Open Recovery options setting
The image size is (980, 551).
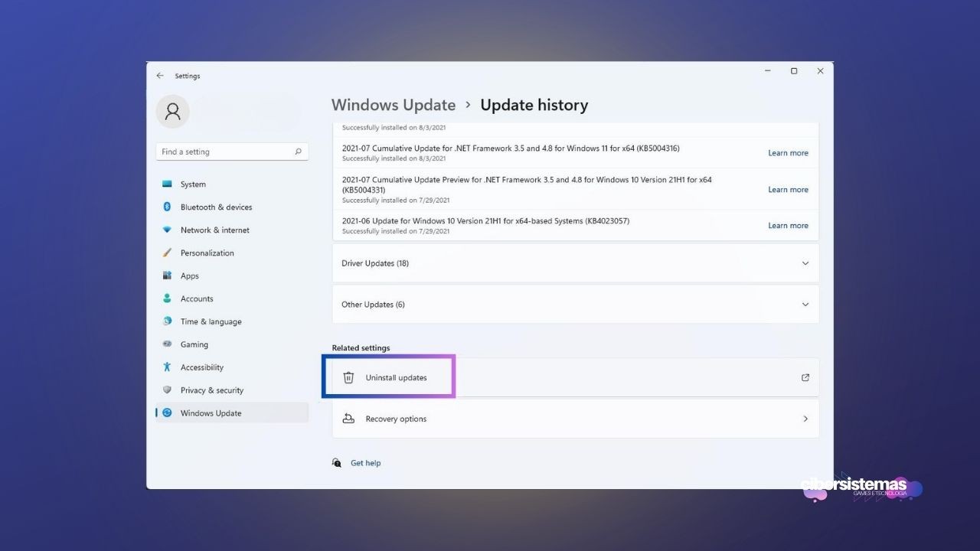[x=576, y=419]
